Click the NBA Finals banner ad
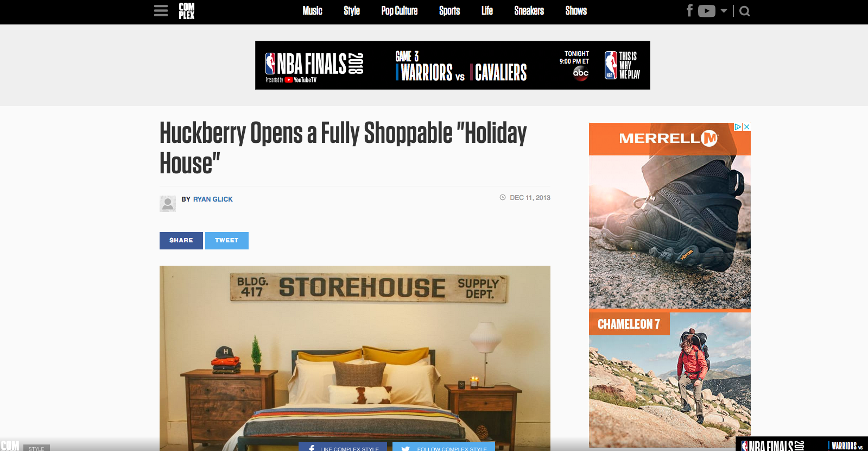 click(453, 65)
